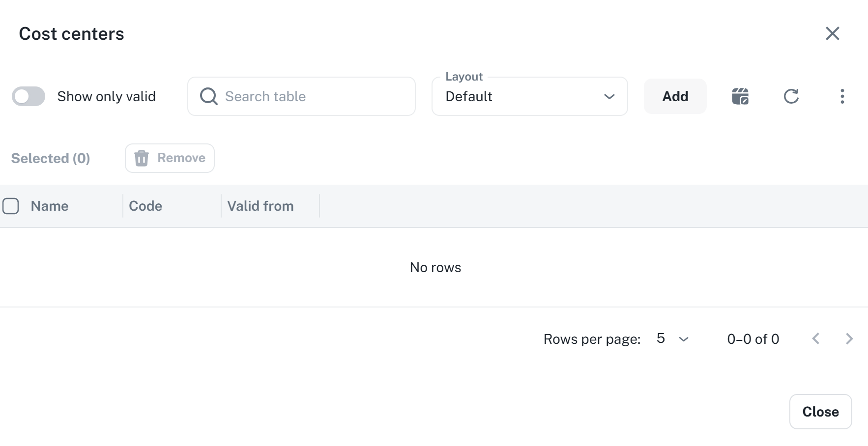868x446 pixels.
Task: Refresh the cost centers table
Action: pos(791,96)
